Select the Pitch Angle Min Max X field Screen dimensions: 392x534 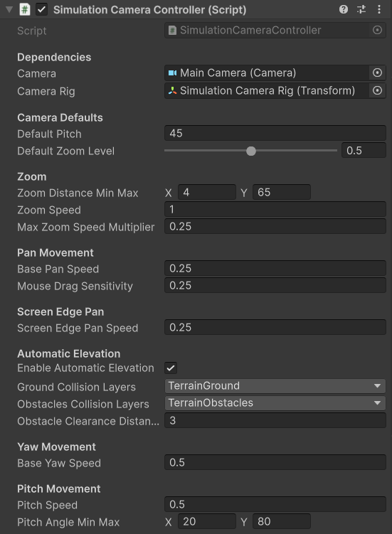[207, 521]
